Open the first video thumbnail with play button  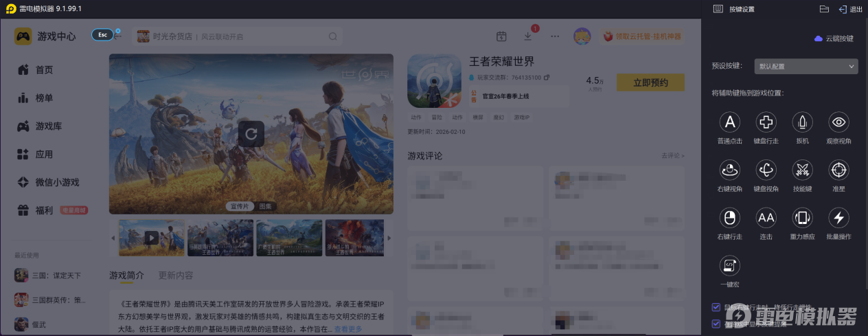pyautogui.click(x=151, y=238)
